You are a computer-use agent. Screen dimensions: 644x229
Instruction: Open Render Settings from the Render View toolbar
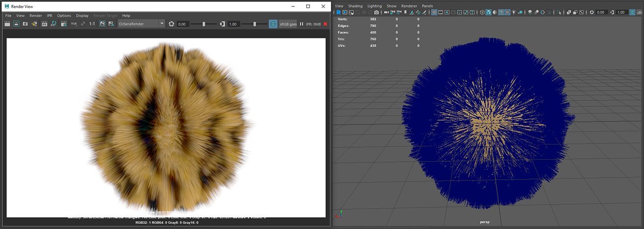(63, 24)
